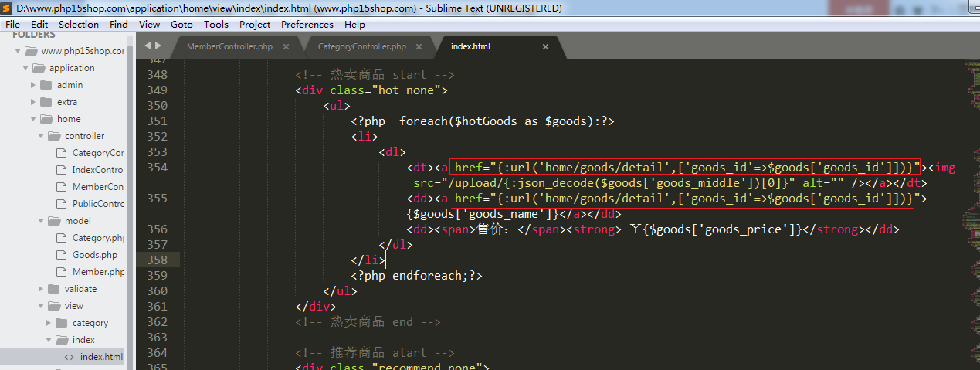Screen dimensions: 980x370
Task: Collapse the controller folder arrow
Action: coord(41,136)
